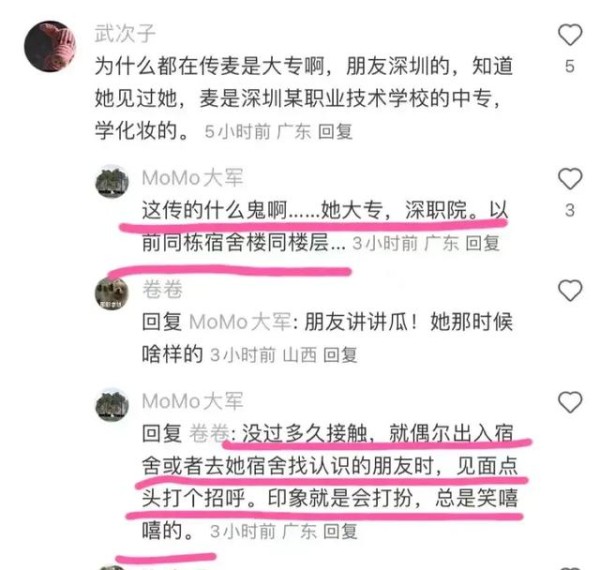Tap 回复 after 嘻的。3小时前 广东
Image resolution: width=600 pixels, height=570 pixels.
340,531
